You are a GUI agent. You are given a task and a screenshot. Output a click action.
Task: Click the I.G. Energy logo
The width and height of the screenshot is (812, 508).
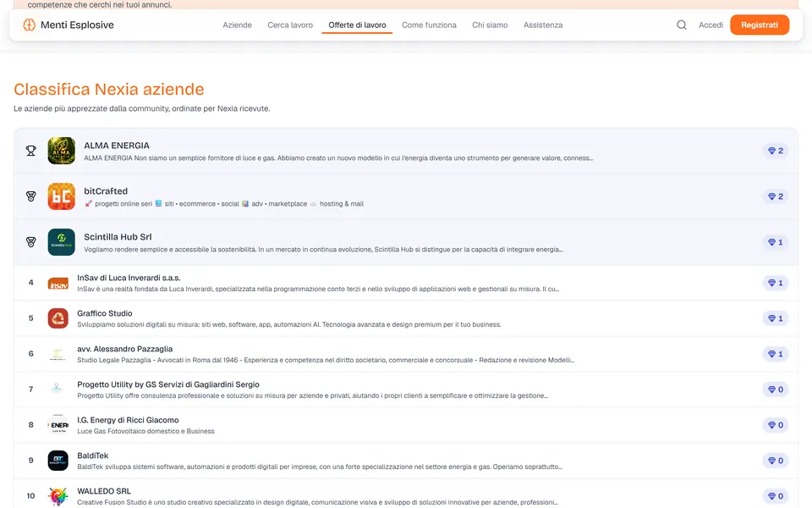pos(58,425)
